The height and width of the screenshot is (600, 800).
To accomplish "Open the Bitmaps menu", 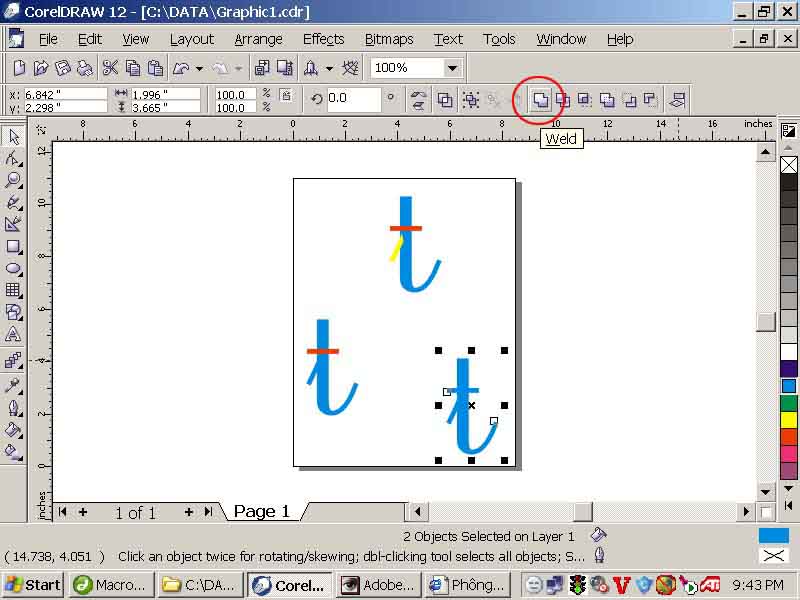I will (389, 39).
